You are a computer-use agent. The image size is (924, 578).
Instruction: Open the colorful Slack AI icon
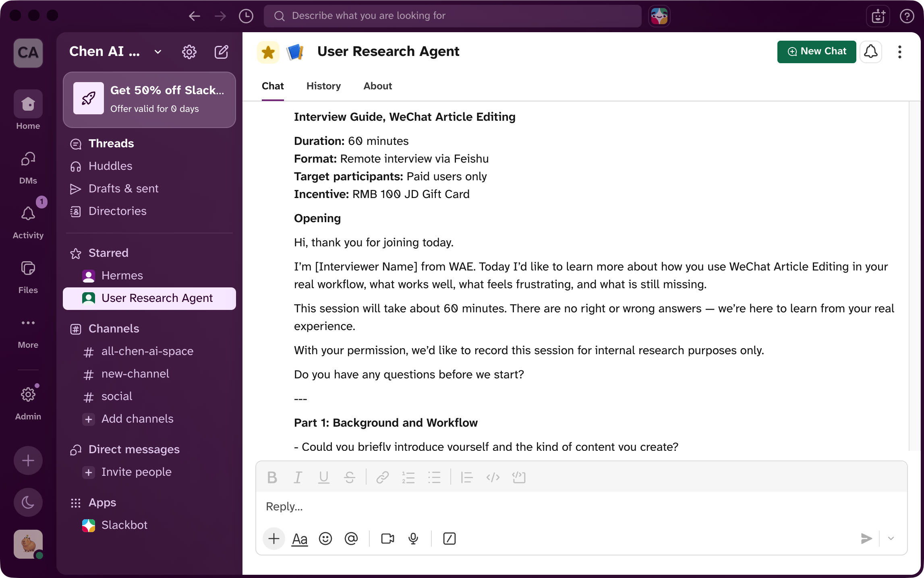tap(659, 16)
